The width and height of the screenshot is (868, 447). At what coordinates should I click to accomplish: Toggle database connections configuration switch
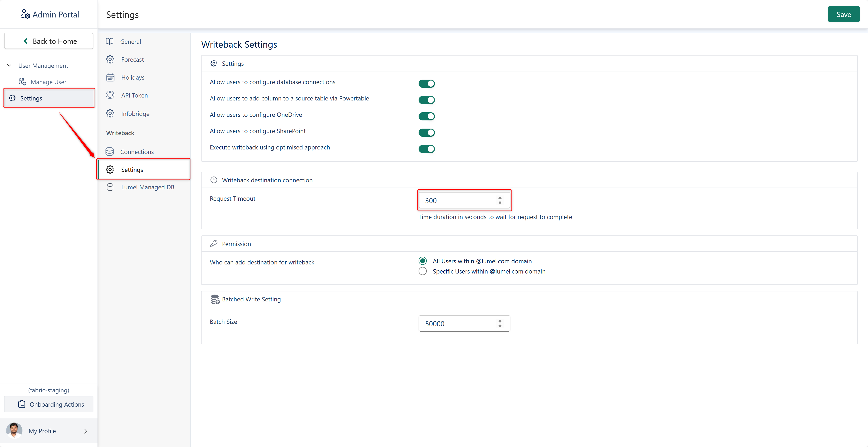pos(426,84)
